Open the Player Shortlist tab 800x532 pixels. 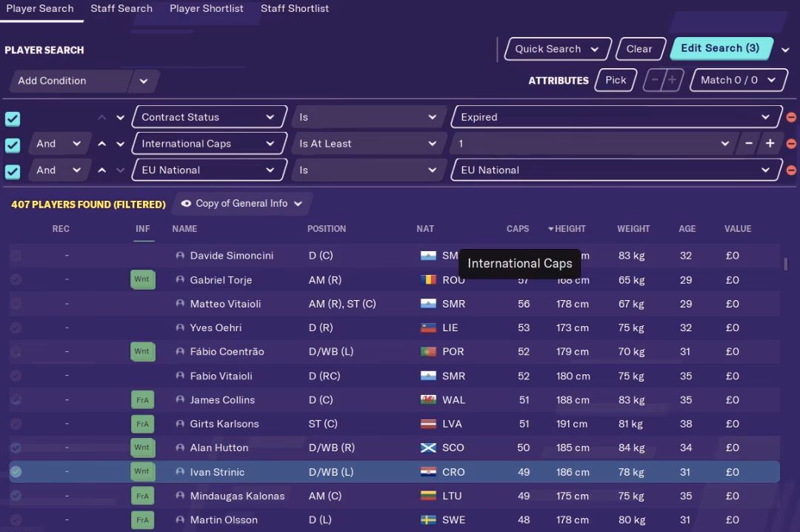click(x=206, y=9)
